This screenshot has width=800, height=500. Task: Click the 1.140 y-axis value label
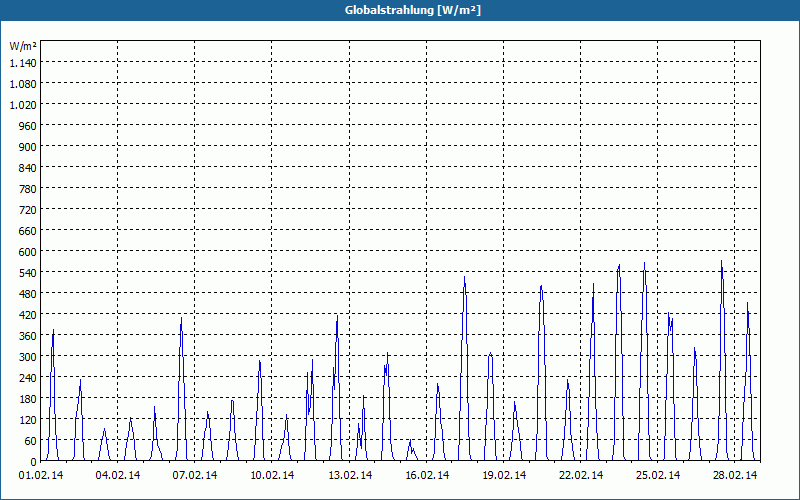tap(23, 62)
